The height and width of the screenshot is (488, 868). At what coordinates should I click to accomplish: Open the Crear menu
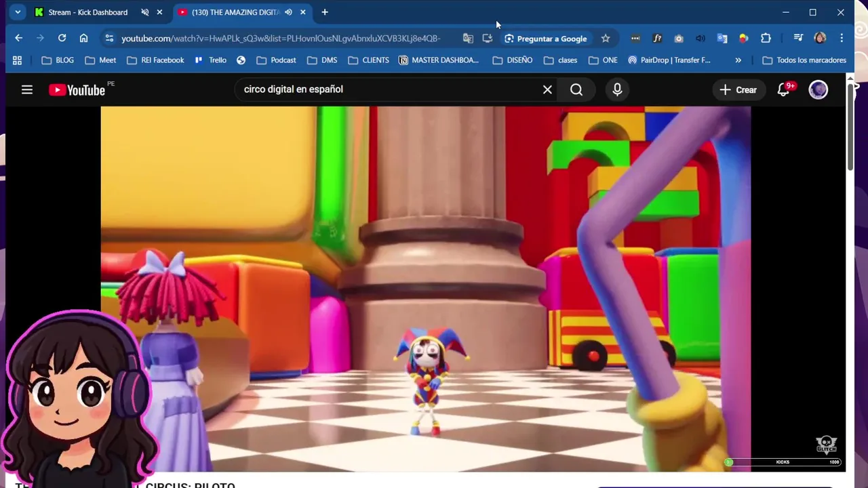738,89
